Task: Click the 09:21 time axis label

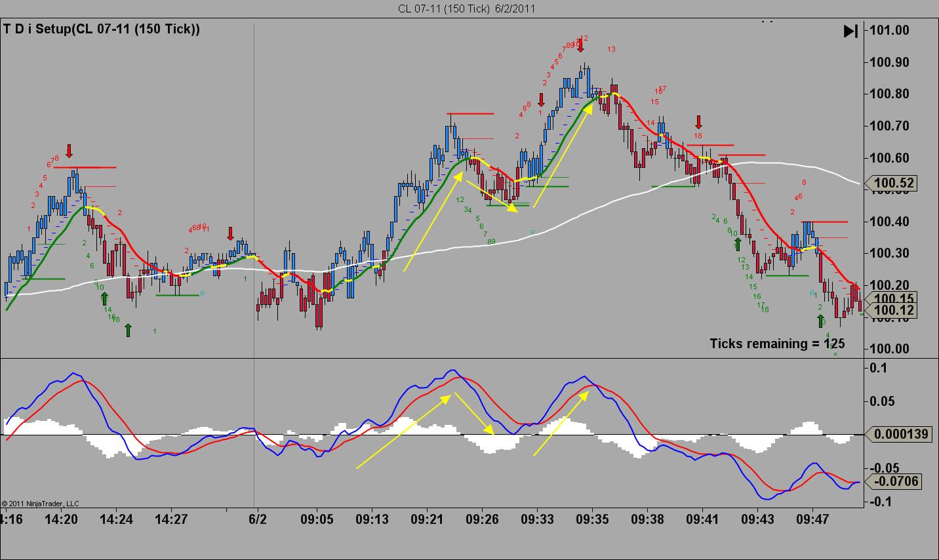Action: pos(426,519)
